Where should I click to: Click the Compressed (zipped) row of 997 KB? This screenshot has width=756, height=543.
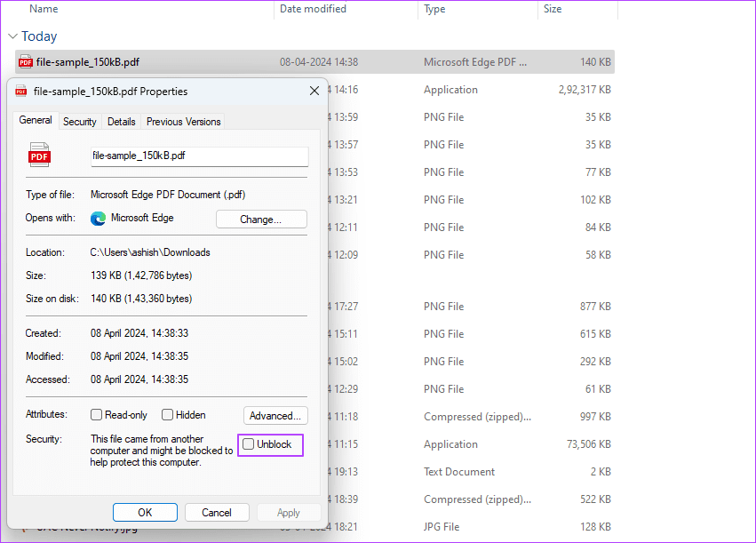point(471,417)
